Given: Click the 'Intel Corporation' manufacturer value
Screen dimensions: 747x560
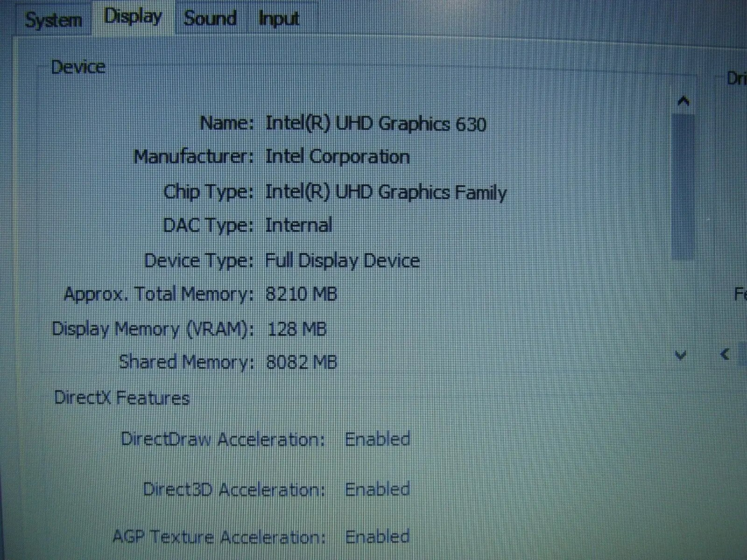Looking at the screenshot, I should 338,157.
